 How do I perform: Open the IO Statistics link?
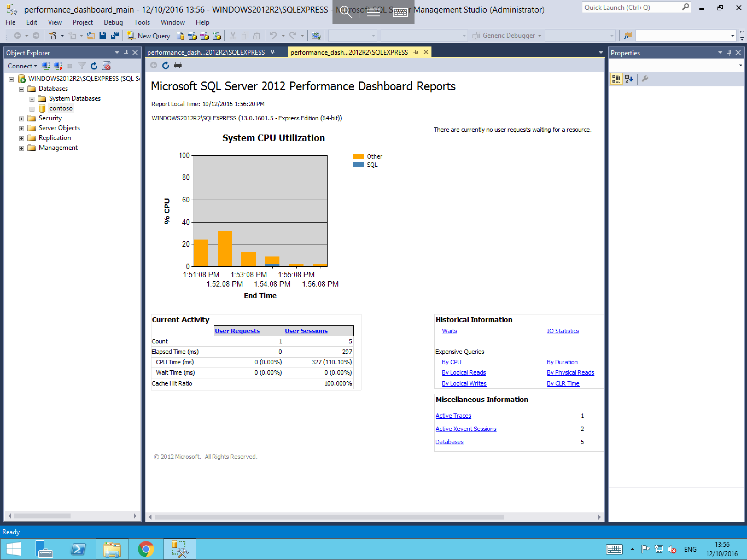[x=563, y=331]
